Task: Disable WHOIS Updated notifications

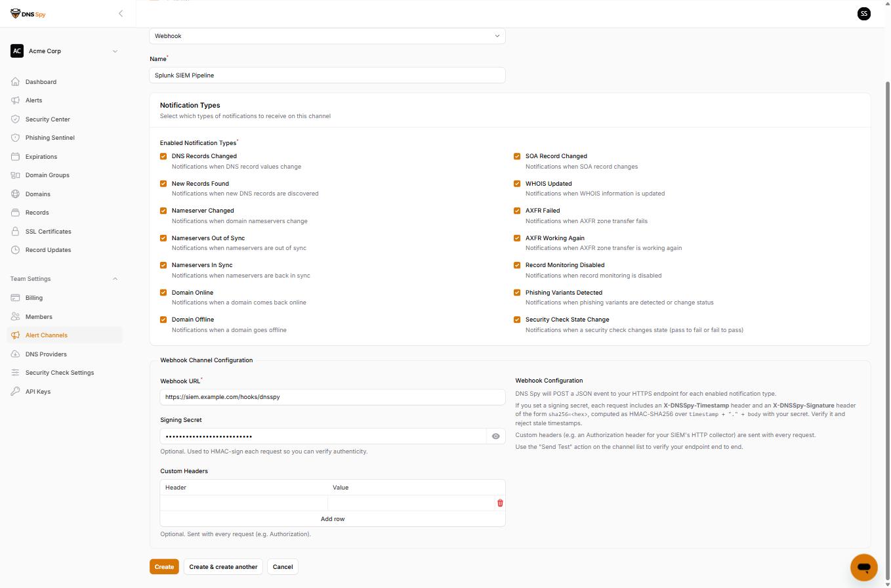Action: pos(517,184)
